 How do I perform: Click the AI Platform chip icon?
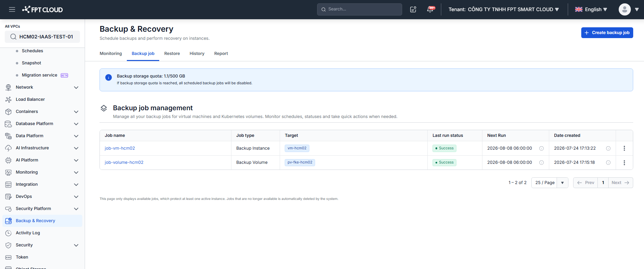tap(8, 160)
